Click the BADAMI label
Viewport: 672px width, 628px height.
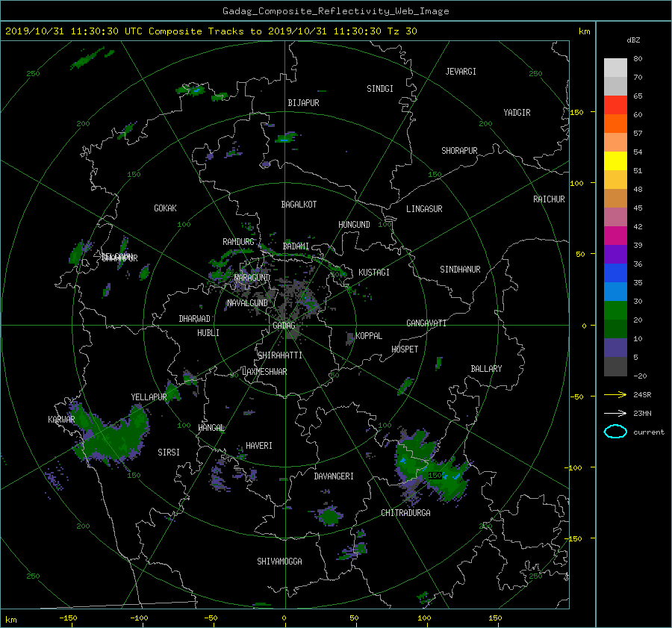[x=296, y=246]
